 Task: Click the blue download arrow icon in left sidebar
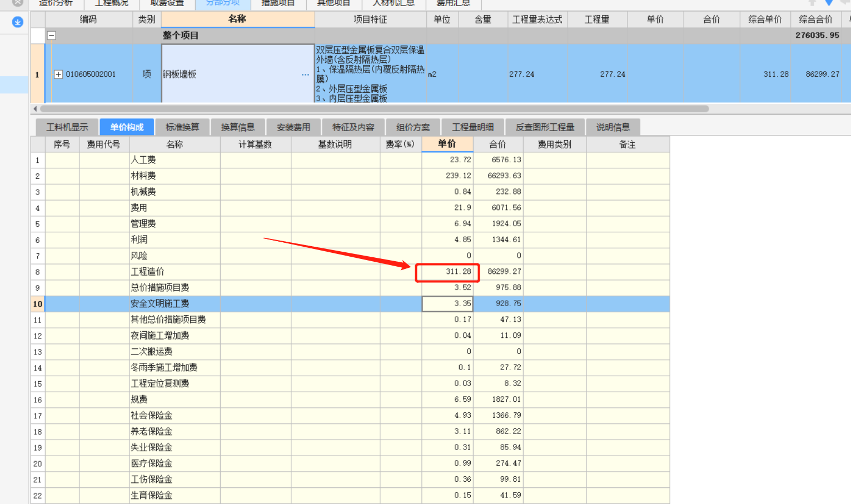(x=18, y=22)
